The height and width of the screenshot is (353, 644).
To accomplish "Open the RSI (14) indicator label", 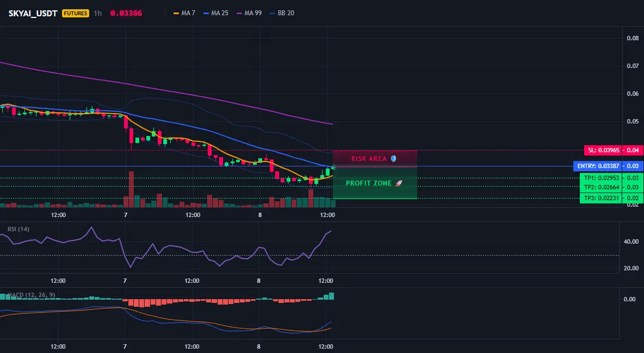I will 18,229.
